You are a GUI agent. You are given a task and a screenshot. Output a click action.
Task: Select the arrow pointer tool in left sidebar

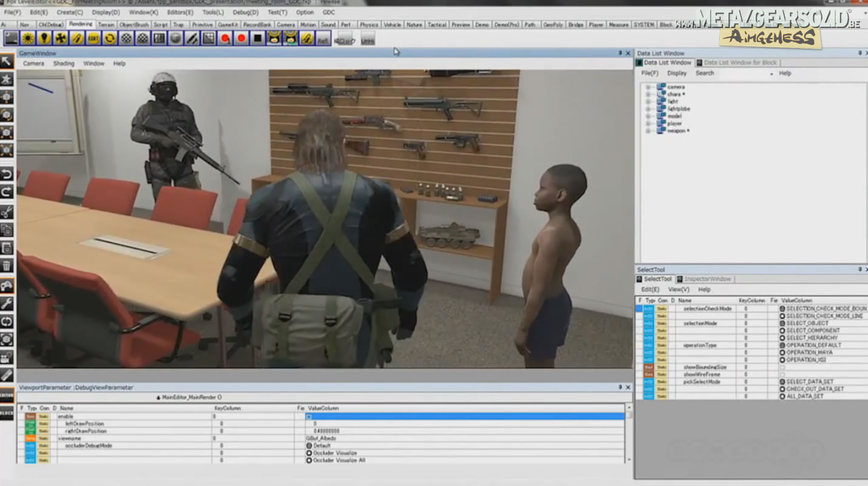click(7, 61)
